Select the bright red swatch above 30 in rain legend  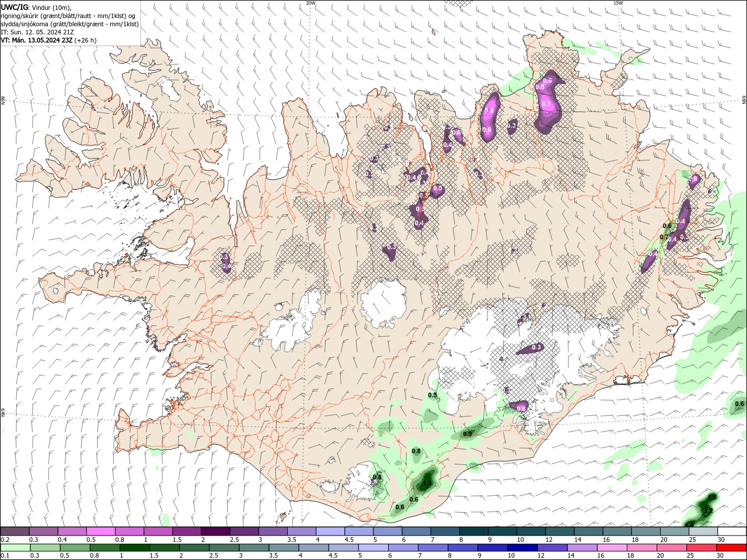point(731,548)
